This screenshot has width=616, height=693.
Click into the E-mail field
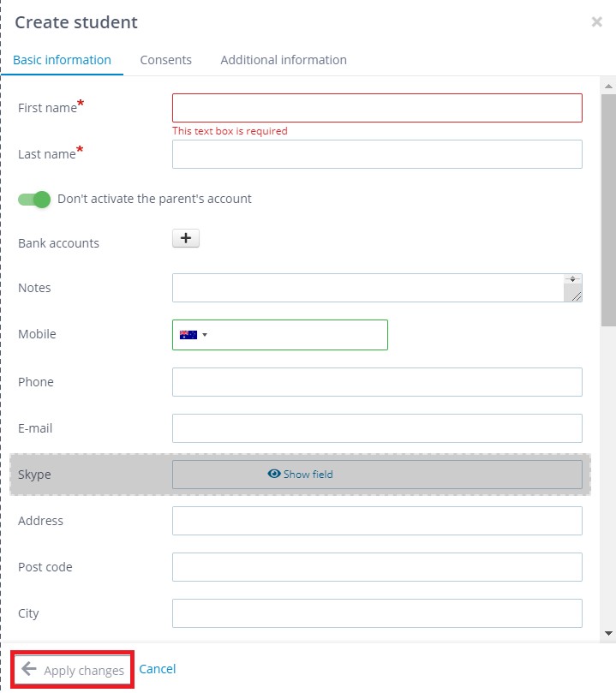tap(377, 428)
